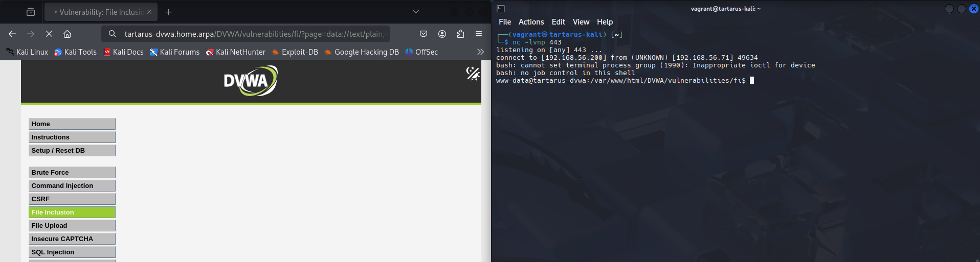Click the DVWA logo

[x=251, y=81]
